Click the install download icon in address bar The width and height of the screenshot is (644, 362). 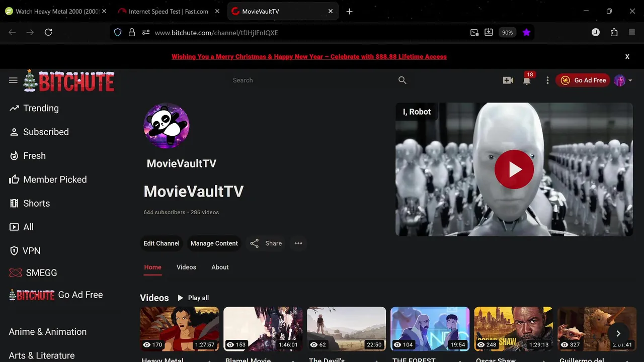pos(489,32)
